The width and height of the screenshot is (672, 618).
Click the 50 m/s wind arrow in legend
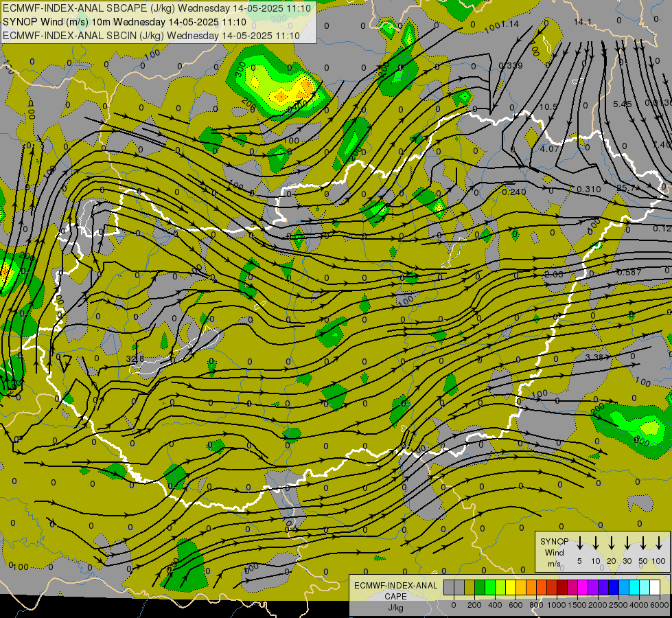(643, 542)
